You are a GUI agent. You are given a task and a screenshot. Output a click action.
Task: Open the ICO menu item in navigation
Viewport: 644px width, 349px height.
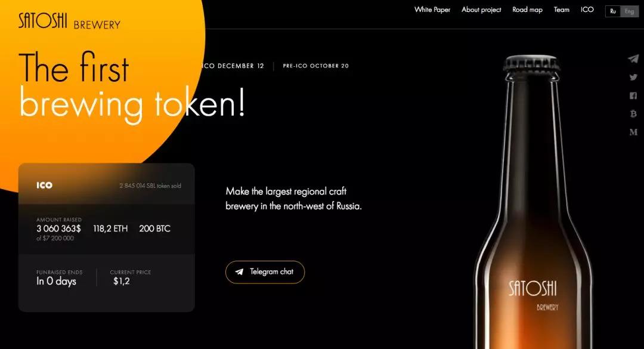pos(587,10)
